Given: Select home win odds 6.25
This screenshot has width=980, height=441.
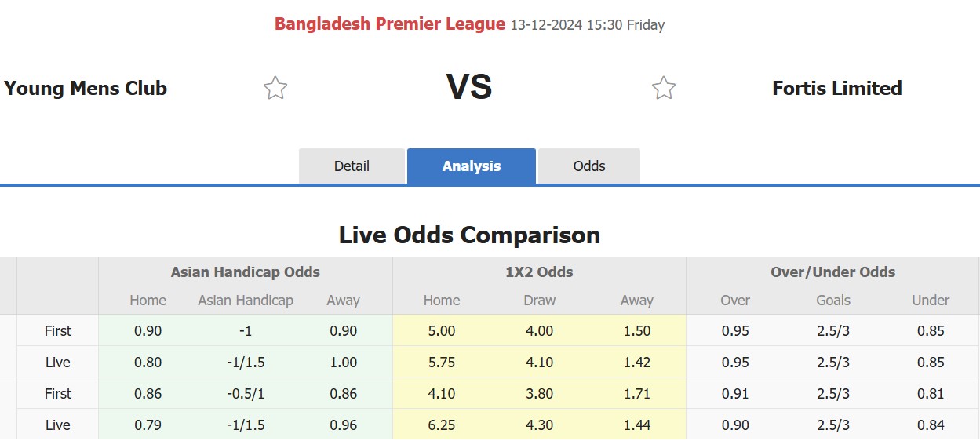Looking at the screenshot, I should [442, 425].
